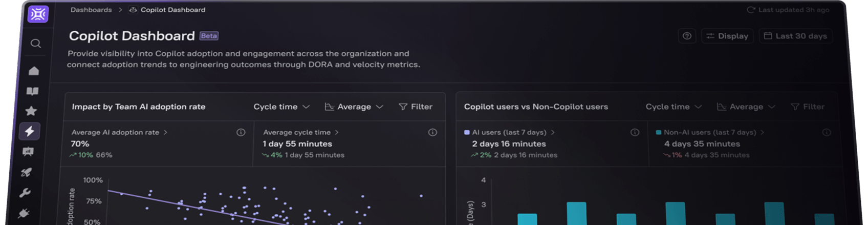Click info icon for Average AI adoption rate
Viewport: 868px width, 225px height.
tap(241, 132)
